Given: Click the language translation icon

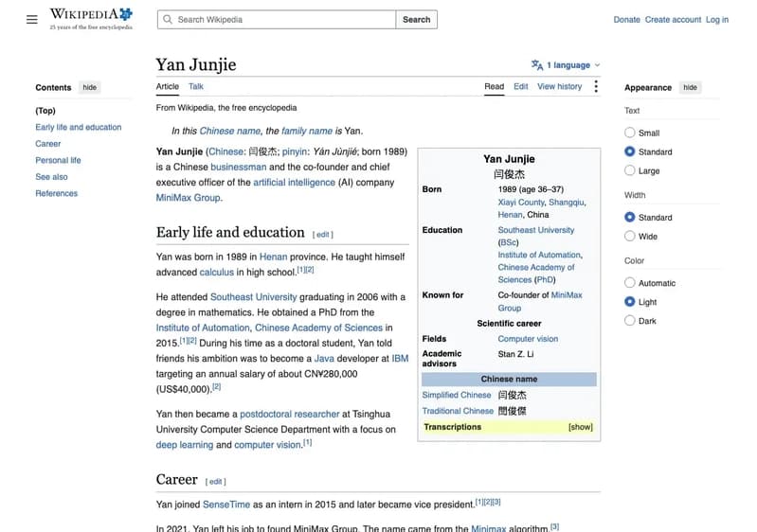Looking at the screenshot, I should click(x=537, y=64).
